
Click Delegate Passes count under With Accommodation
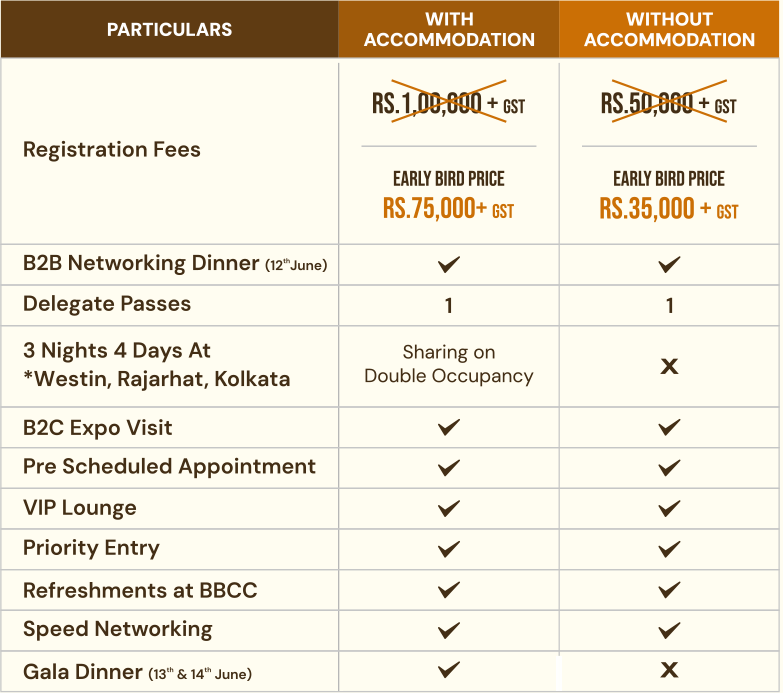449,306
